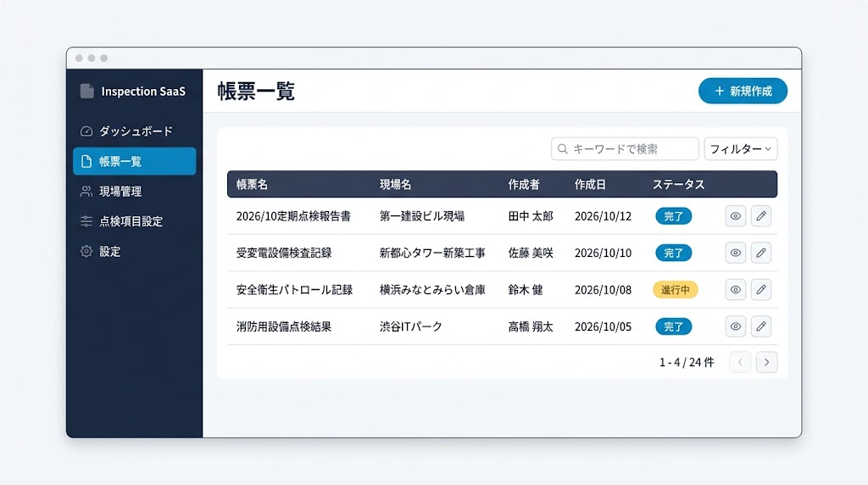Click the Inspection SaaS title text
The height and width of the screenshot is (485, 868).
pyautogui.click(x=143, y=92)
